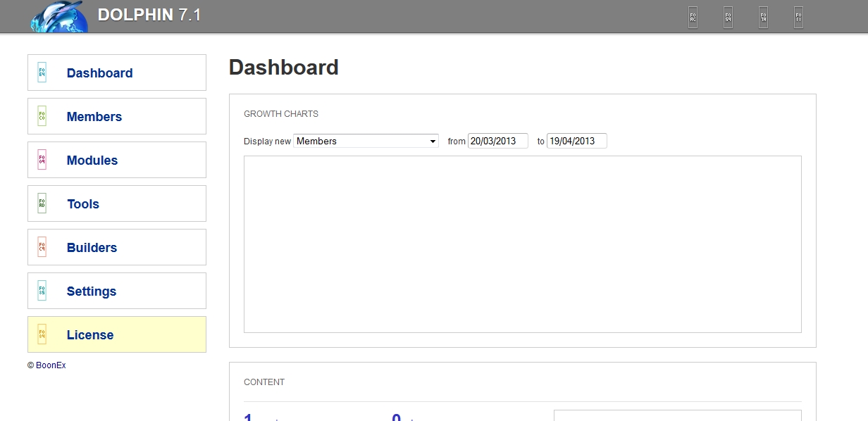Viewport: 868px width, 421px height.
Task: Open the Dashboard sidebar menu item
Action: (117, 73)
